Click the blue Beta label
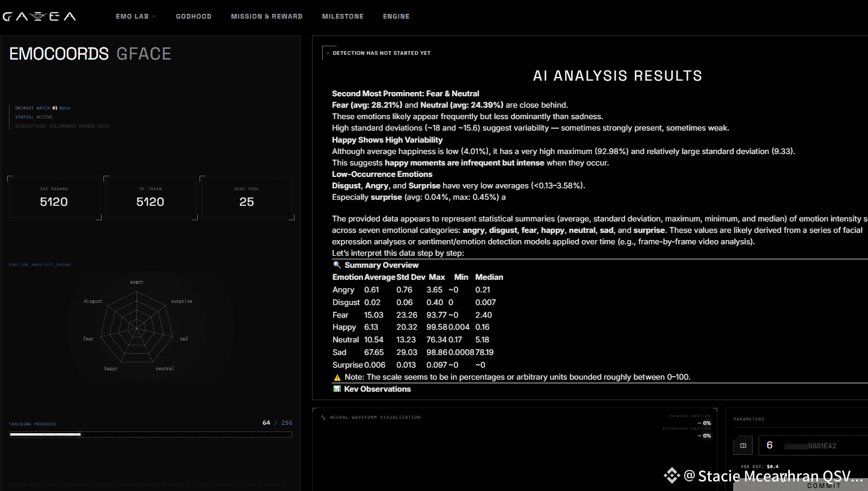This screenshot has height=491, width=868. (64, 108)
